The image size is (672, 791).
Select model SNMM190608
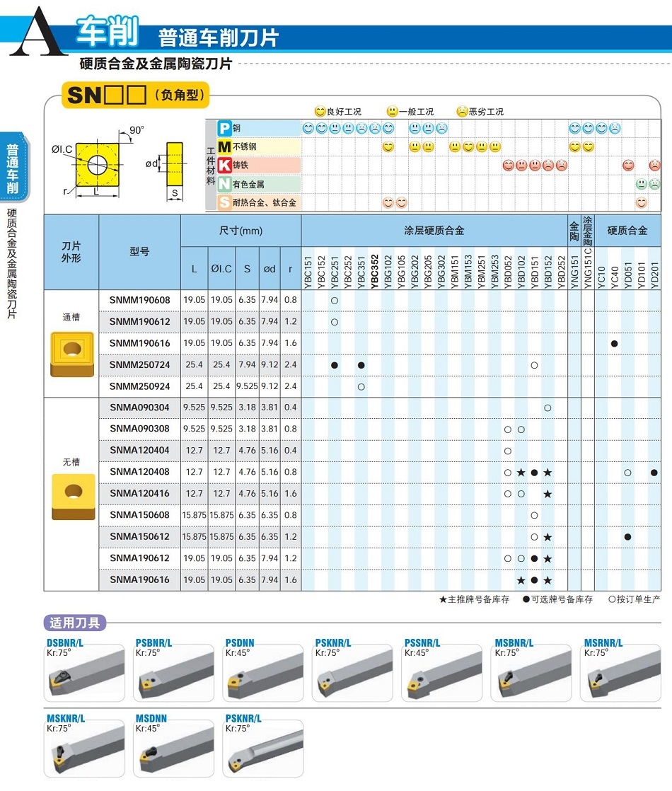pyautogui.click(x=140, y=300)
